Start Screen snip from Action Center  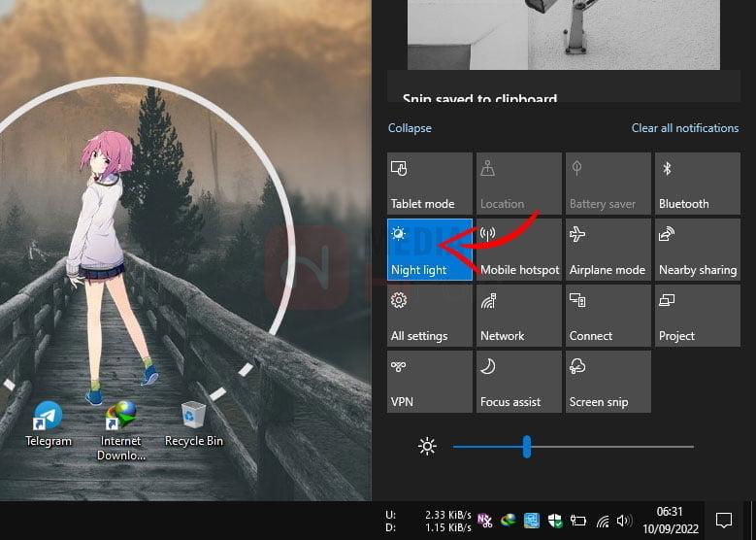pyautogui.click(x=608, y=382)
